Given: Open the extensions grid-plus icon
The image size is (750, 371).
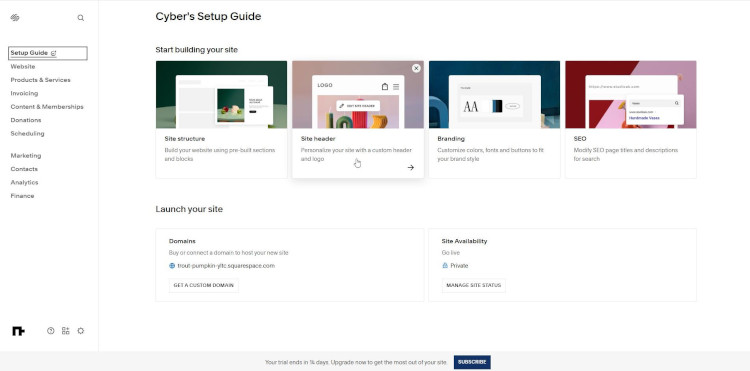Looking at the screenshot, I should [66, 330].
